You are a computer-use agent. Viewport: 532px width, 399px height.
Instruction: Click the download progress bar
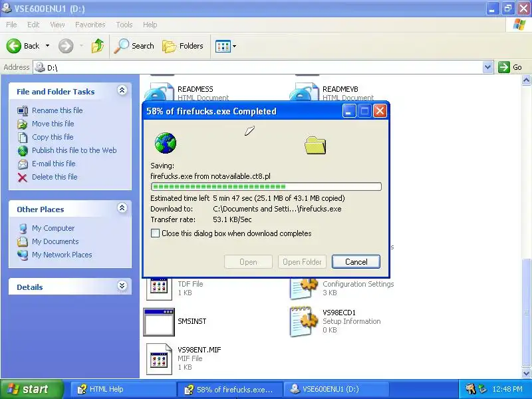[266, 186]
